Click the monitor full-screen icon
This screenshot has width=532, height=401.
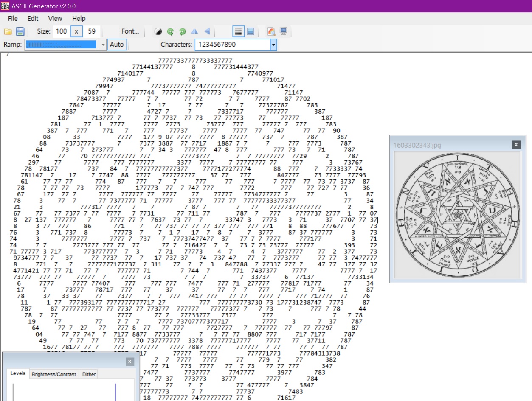pos(284,31)
